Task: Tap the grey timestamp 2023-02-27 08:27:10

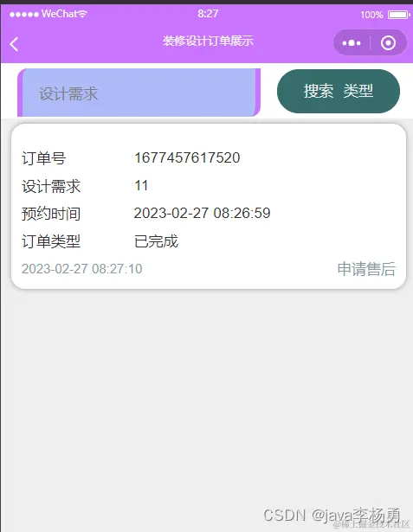Action: 82,269
